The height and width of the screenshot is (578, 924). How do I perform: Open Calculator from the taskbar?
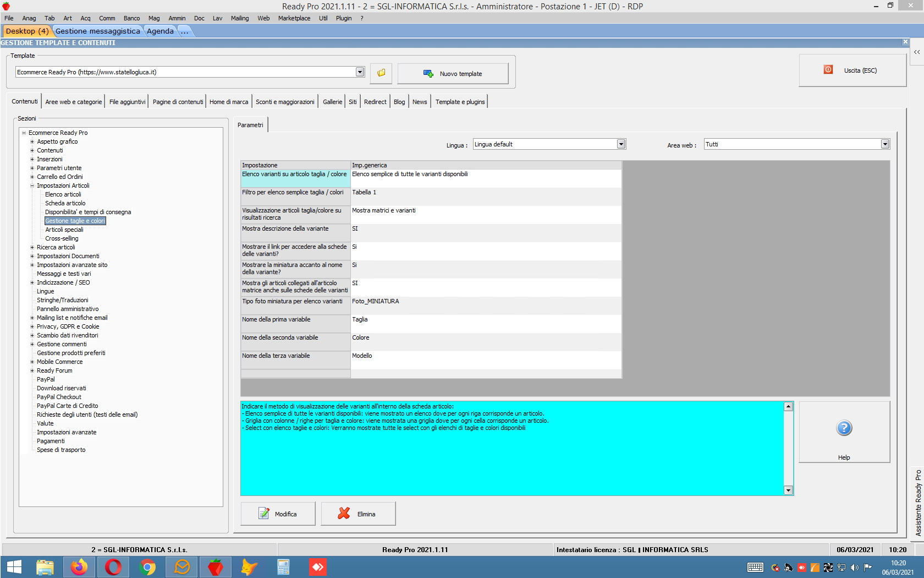283,567
